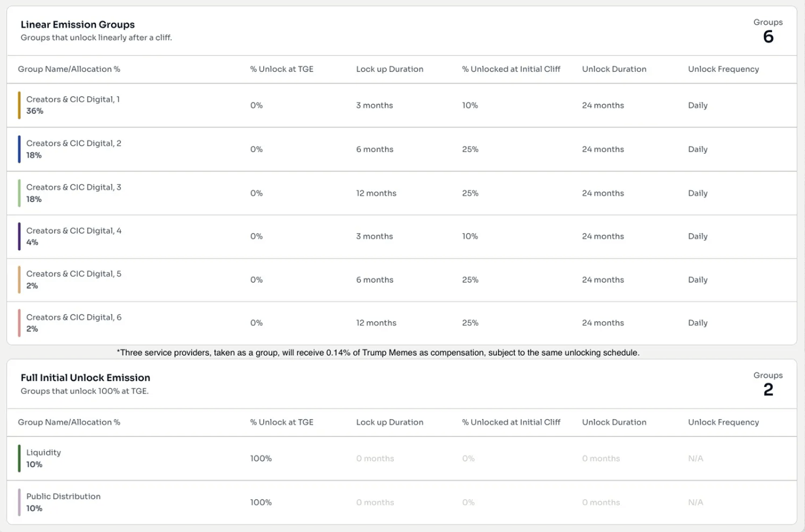Screen dimensions: 805x532
Task: Click 'Daily' frequency for Digital, 6
Action: pyautogui.click(x=698, y=323)
